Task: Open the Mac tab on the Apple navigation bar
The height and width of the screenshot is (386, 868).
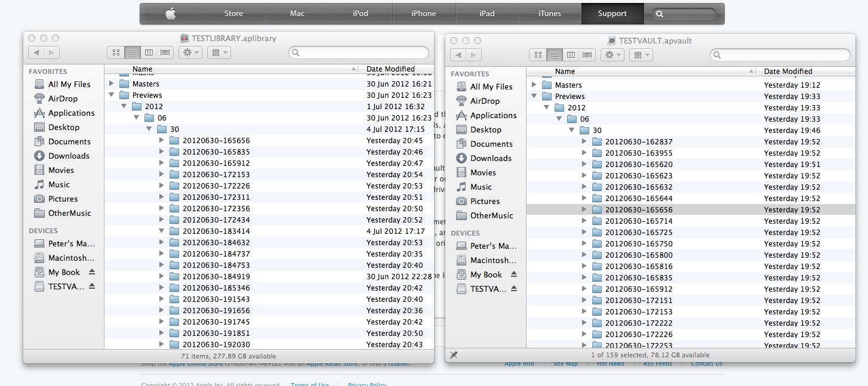Action: 297,14
